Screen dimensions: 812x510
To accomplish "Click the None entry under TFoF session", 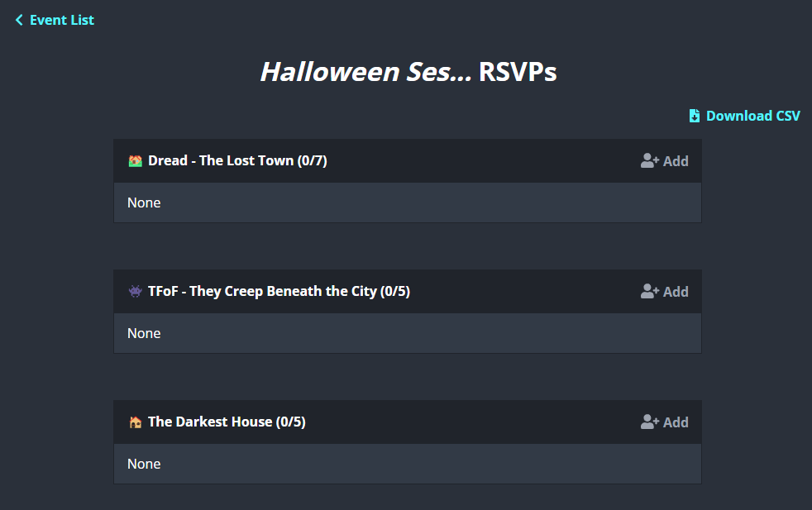I will [144, 333].
